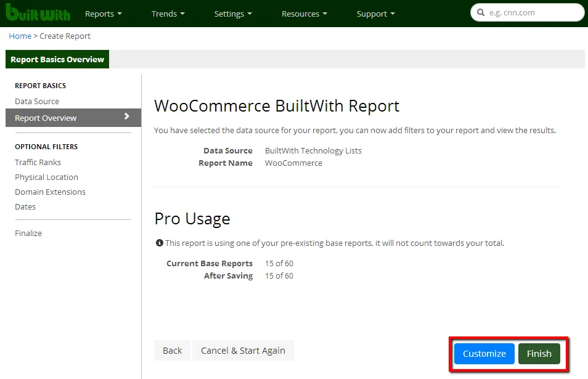This screenshot has width=588, height=379.
Task: Click the BuiltWith logo
Action: (x=38, y=13)
